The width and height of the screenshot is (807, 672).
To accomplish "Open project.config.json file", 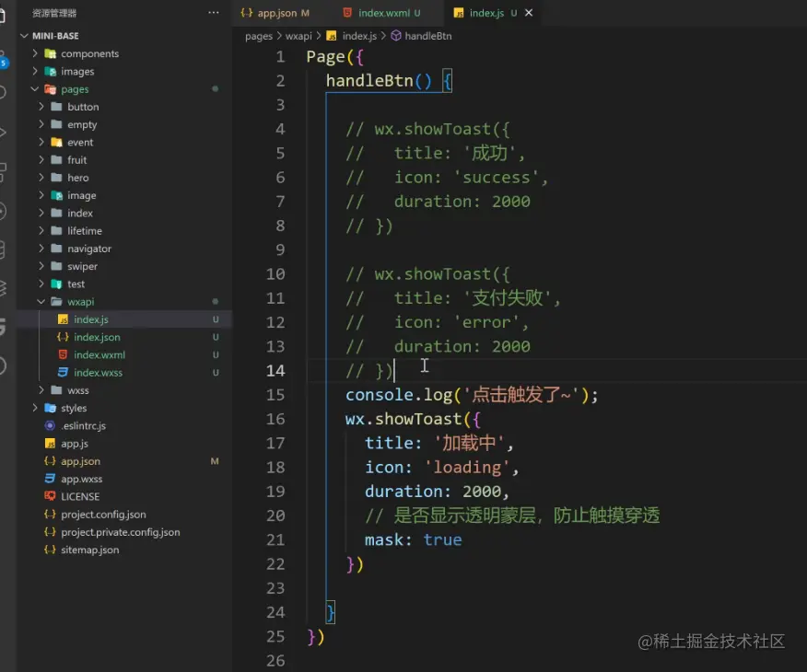I will tap(103, 515).
